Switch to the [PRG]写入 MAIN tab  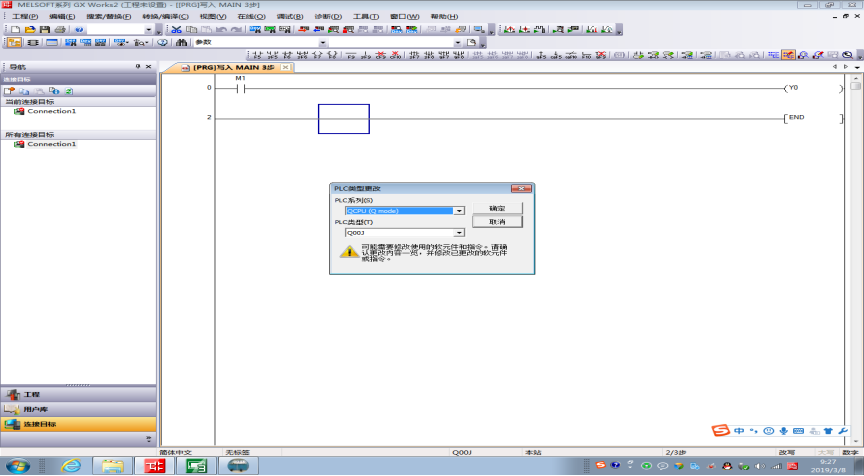pos(227,67)
